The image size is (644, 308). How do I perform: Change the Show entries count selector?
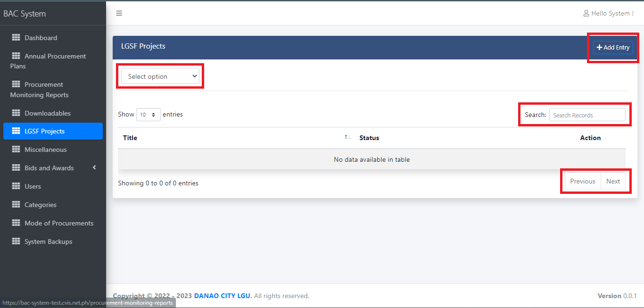point(149,115)
